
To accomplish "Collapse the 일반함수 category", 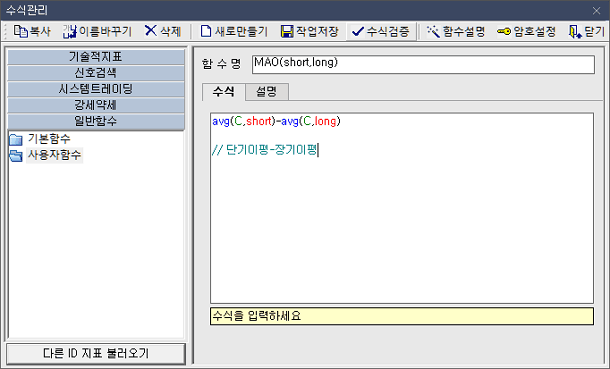I will pyautogui.click(x=96, y=121).
